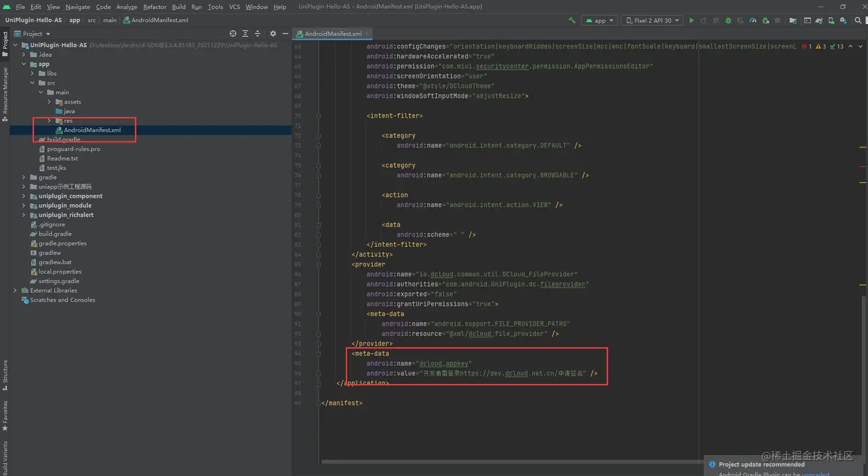Click 'app' in the breadcrumb bar
Screen dimensions: 868x476
pyautogui.click(x=75, y=20)
